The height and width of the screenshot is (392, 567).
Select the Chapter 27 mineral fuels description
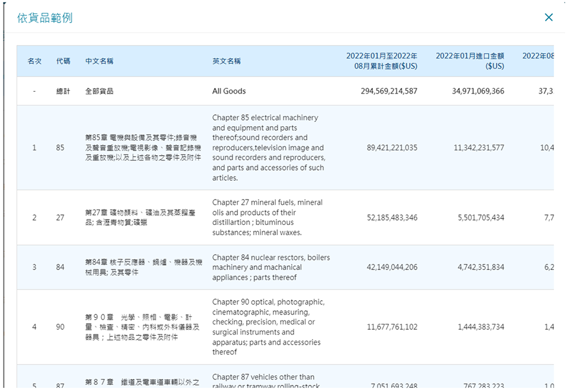pos(268,218)
